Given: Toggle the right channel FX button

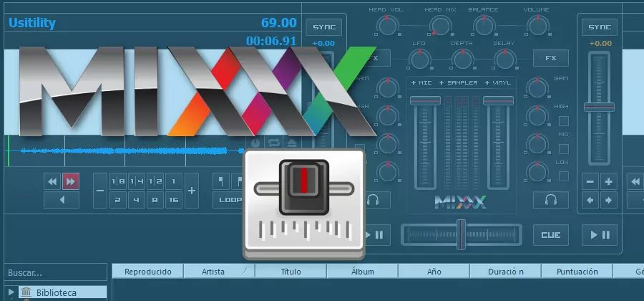Looking at the screenshot, I should tap(550, 58).
